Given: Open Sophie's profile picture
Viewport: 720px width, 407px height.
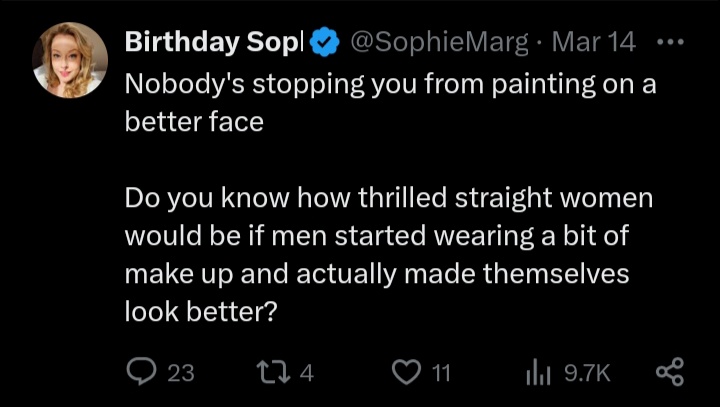Looking at the screenshot, I should tap(70, 60).
